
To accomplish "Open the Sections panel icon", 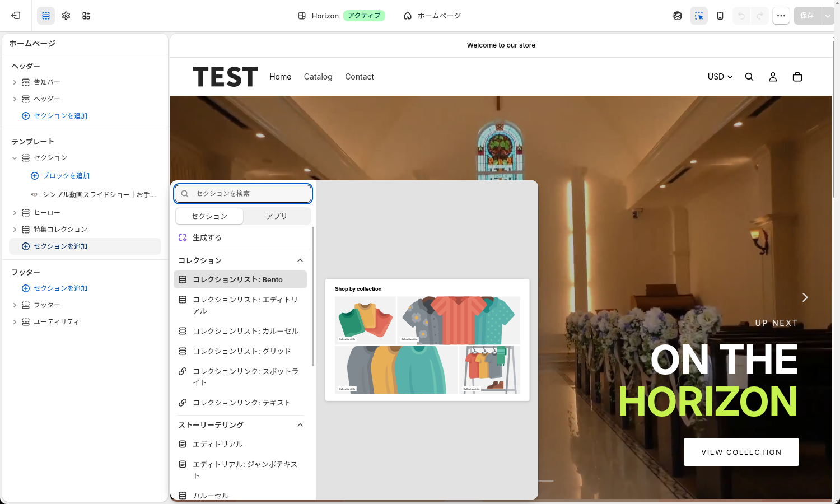I will click(46, 16).
